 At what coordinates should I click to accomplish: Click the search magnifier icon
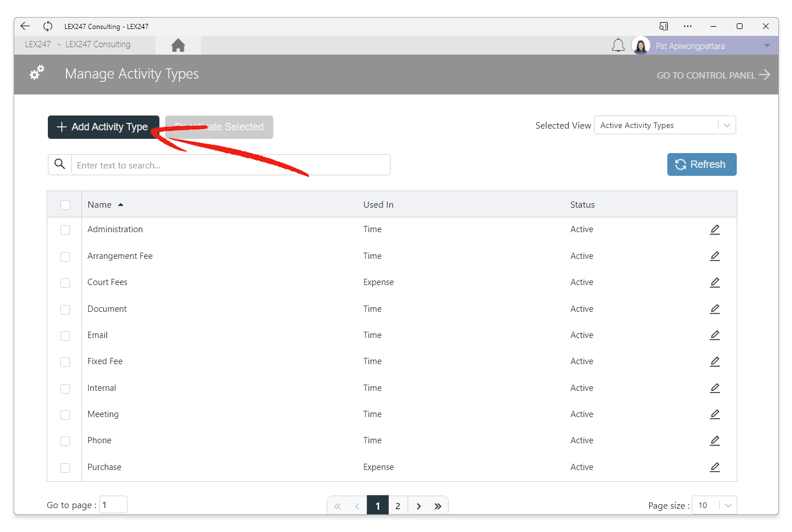60,164
